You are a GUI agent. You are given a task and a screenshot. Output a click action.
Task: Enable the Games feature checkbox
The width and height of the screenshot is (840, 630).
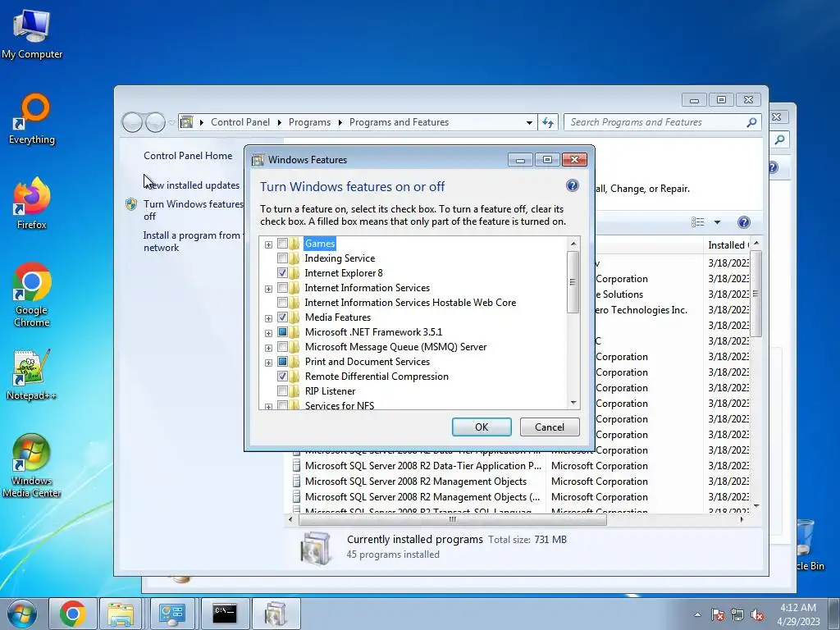[x=282, y=244]
